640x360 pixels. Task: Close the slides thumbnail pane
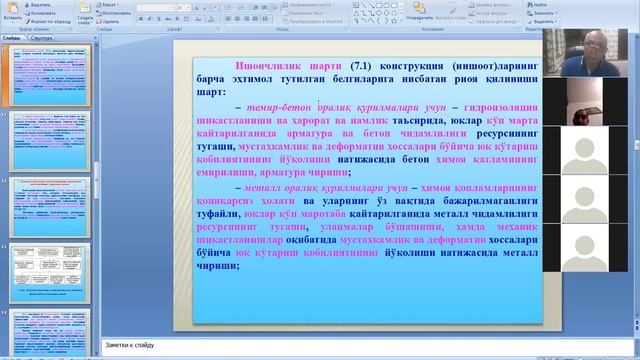click(96, 38)
